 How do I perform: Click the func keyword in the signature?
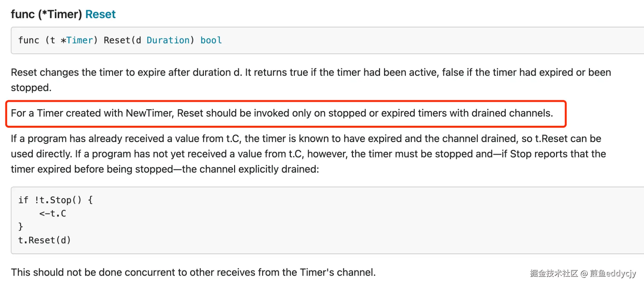29,40
